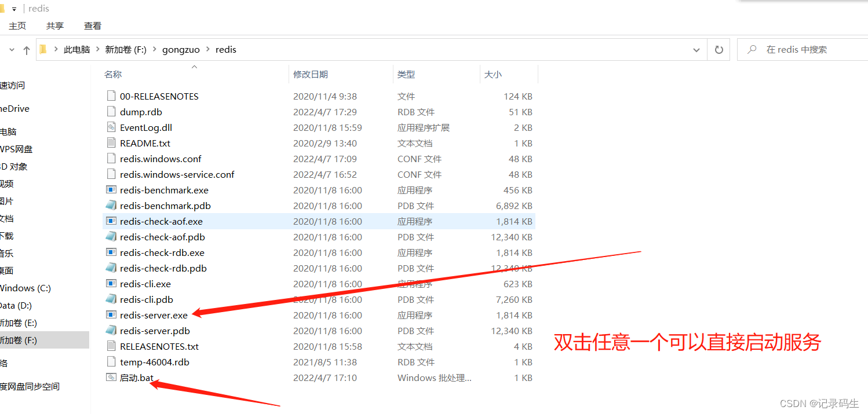Viewport: 868px width, 414px height.
Task: Click the search magnifier icon
Action: click(752, 50)
